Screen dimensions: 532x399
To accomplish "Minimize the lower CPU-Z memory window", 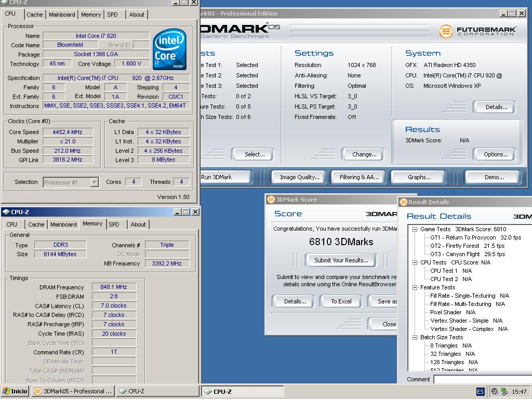I will [178, 212].
